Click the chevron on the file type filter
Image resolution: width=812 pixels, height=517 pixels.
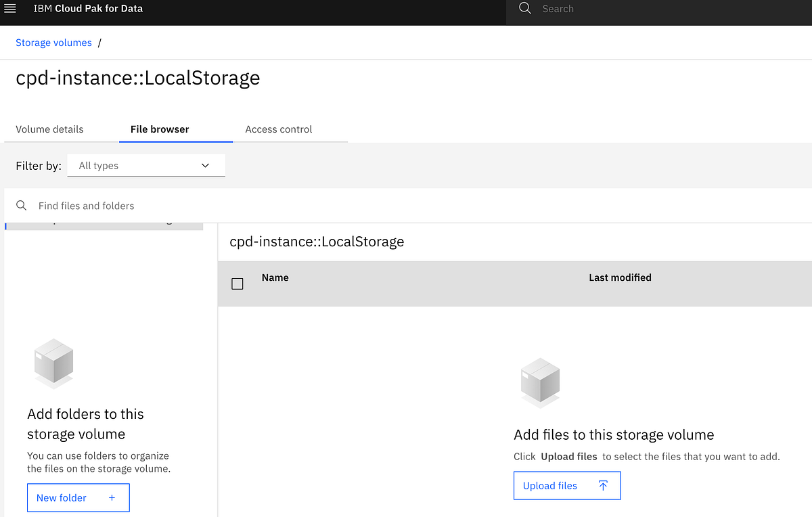[205, 165]
